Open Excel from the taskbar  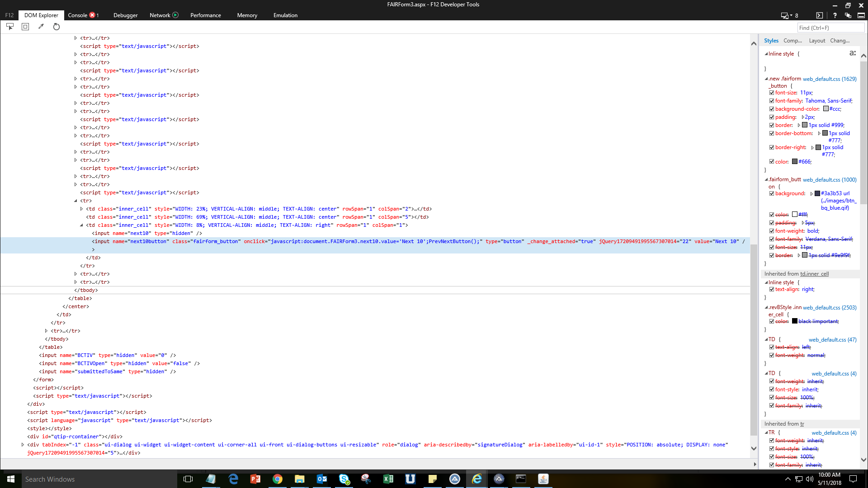point(388,479)
